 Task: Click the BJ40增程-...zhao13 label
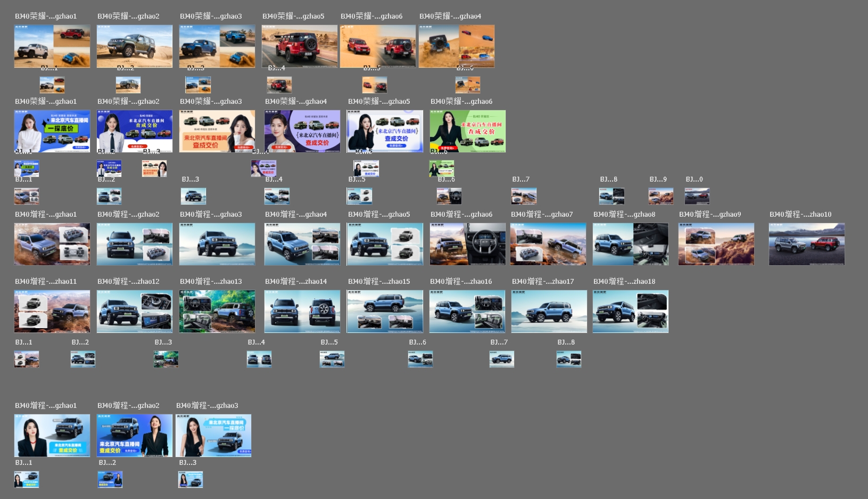(x=211, y=282)
